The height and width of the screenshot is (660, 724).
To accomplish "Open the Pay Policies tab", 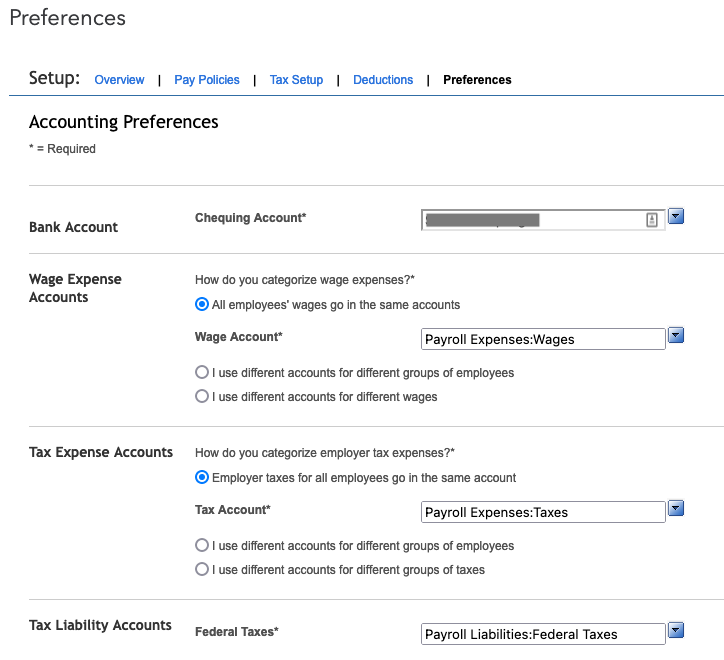I will tap(207, 80).
